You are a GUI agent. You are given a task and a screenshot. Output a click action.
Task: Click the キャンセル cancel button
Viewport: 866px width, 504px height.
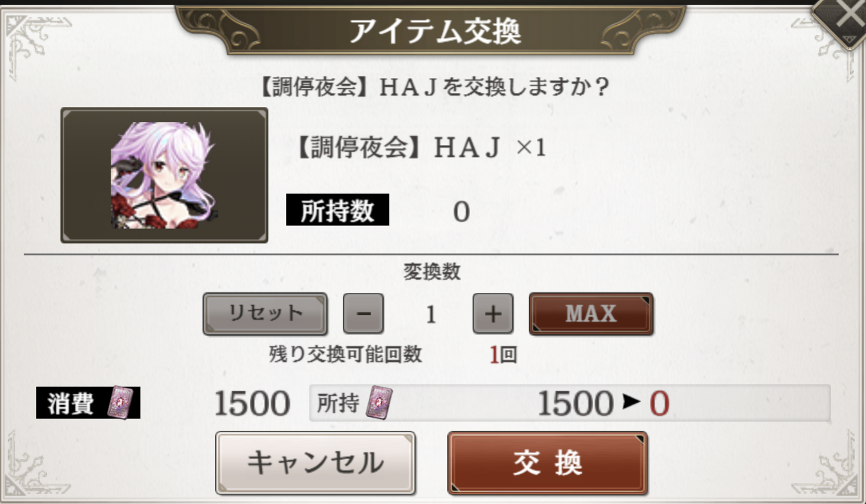click(x=315, y=463)
